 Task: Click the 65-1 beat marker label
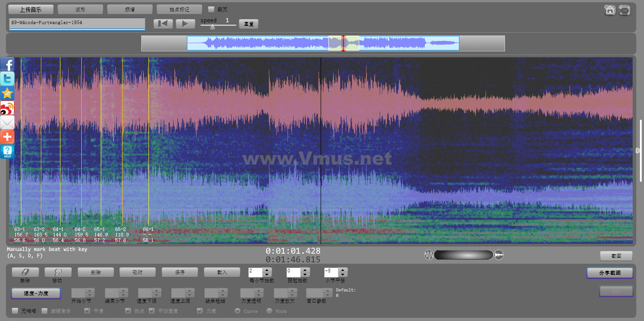pos(99,230)
